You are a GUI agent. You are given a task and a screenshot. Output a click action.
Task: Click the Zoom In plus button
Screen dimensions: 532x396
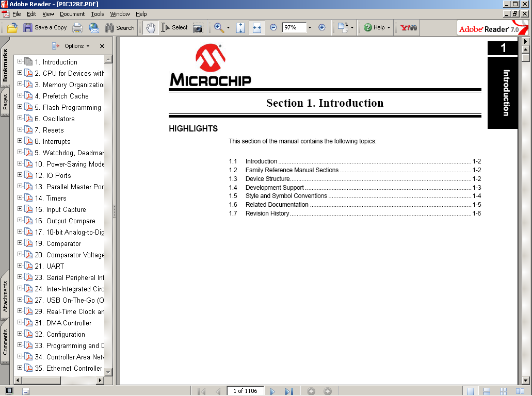[x=322, y=27]
